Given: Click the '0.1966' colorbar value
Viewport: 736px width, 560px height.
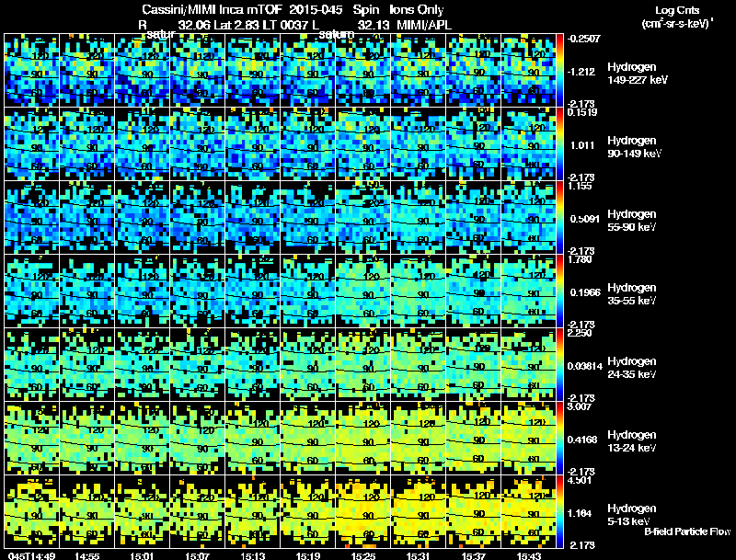Looking at the screenshot, I should coord(585,292).
